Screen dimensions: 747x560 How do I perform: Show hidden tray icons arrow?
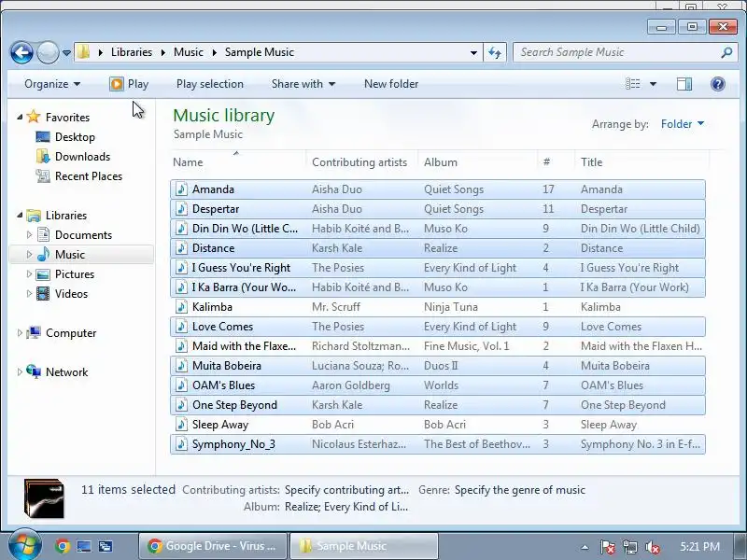[x=585, y=547]
